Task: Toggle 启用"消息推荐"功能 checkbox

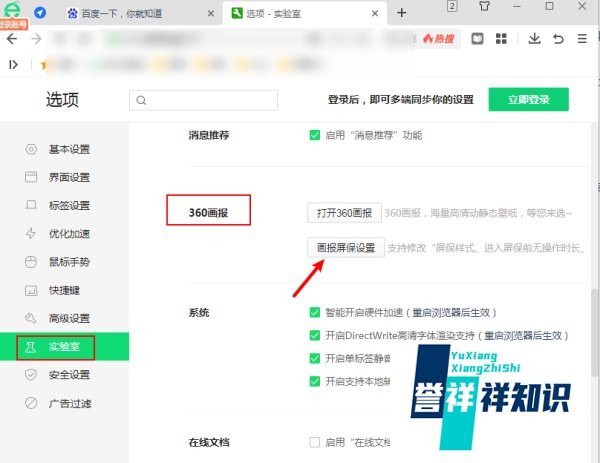Action: 315,135
